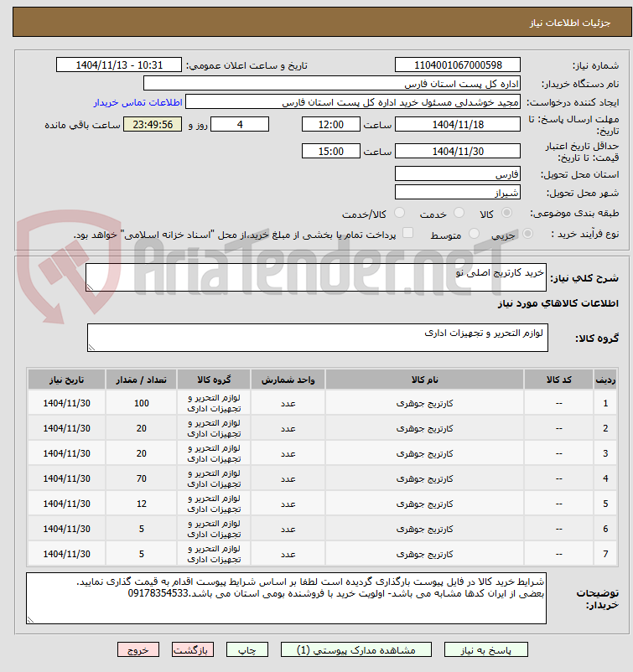The width and height of the screenshot is (633, 672).
Task: Click the توضیحات خریدار notes box
Action: (x=286, y=598)
